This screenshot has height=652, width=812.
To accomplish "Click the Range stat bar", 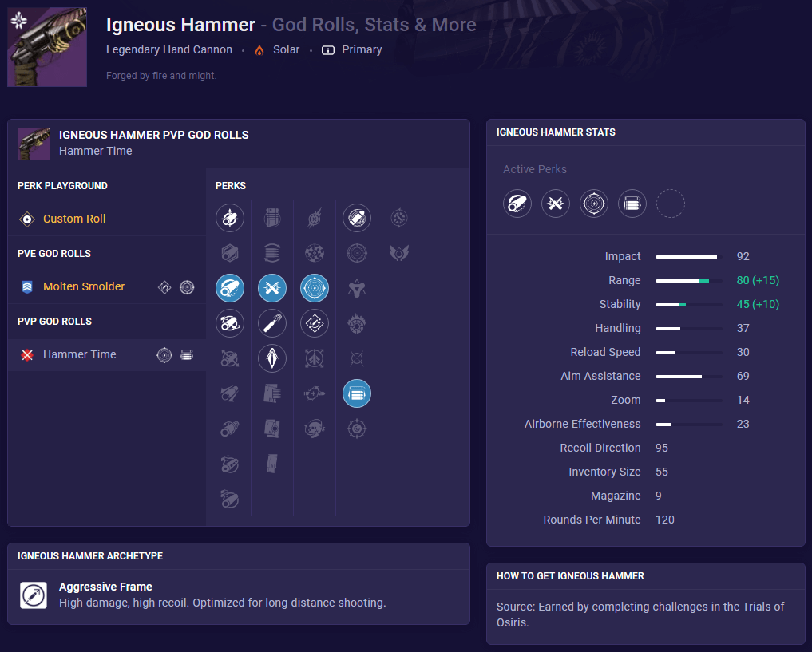I will pos(685,280).
